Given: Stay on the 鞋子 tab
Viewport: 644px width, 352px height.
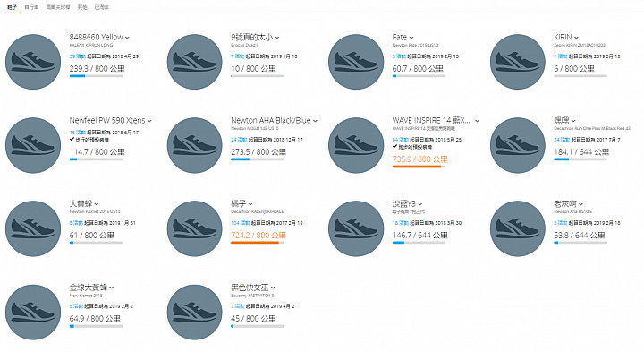Looking at the screenshot, I should 12,7.
